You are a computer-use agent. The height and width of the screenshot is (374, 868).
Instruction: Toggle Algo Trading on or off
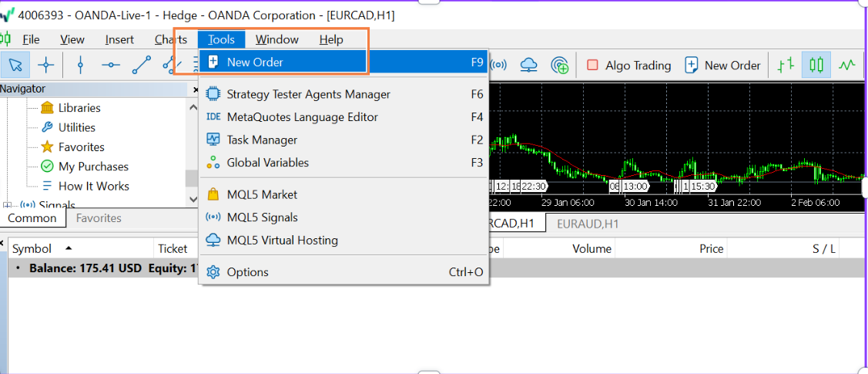(x=628, y=66)
